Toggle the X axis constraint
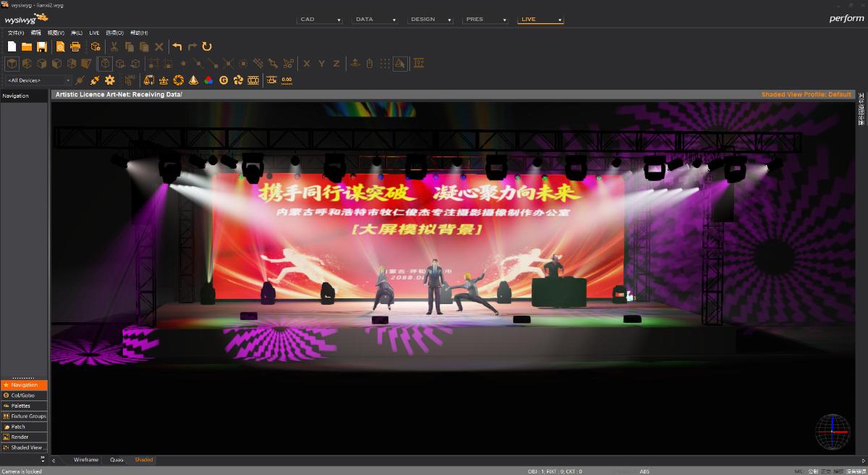 click(307, 63)
